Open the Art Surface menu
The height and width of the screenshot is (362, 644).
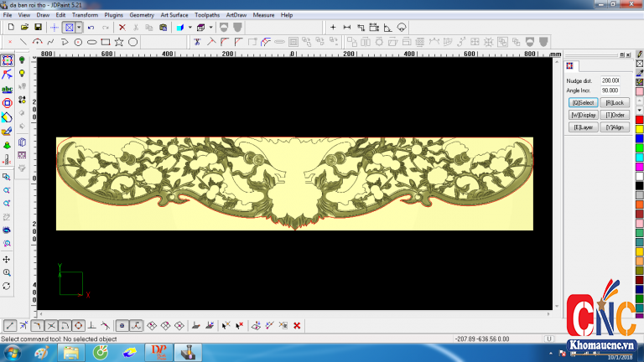(x=174, y=15)
